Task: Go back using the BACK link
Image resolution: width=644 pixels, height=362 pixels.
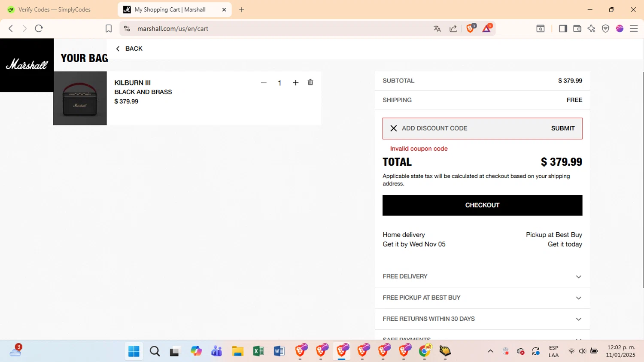Action: (x=129, y=49)
